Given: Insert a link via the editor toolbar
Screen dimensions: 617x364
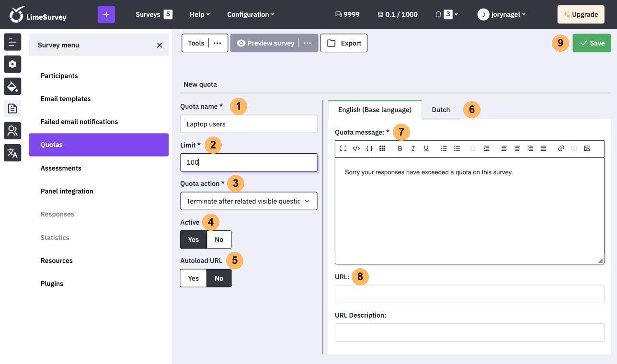Looking at the screenshot, I should click(561, 148).
